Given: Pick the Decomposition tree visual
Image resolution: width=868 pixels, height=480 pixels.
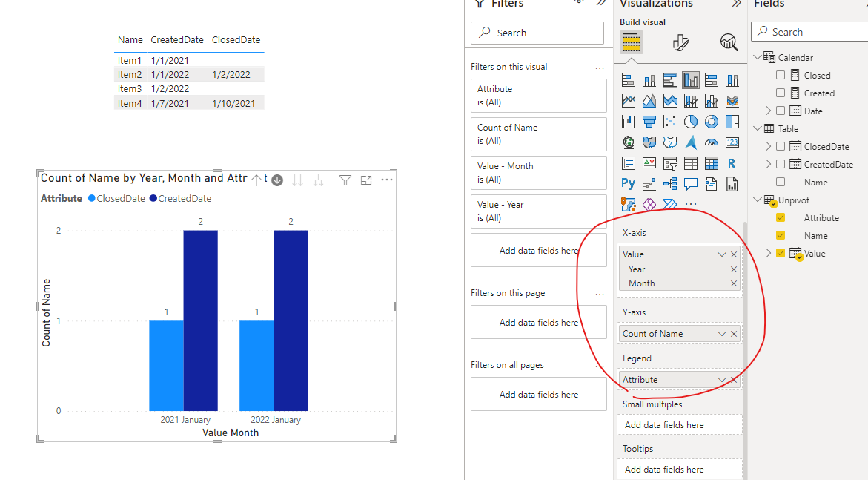Looking at the screenshot, I should (670, 183).
